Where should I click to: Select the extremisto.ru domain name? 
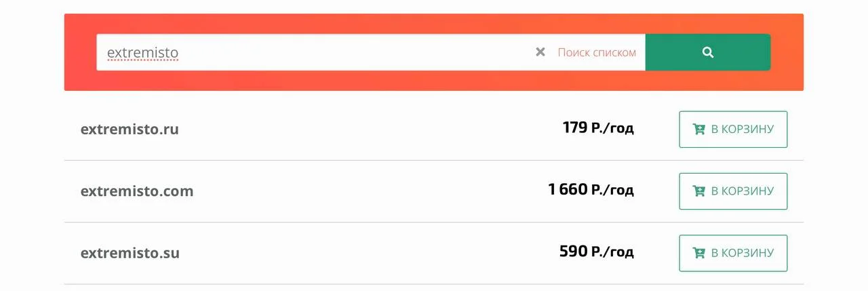(x=130, y=129)
